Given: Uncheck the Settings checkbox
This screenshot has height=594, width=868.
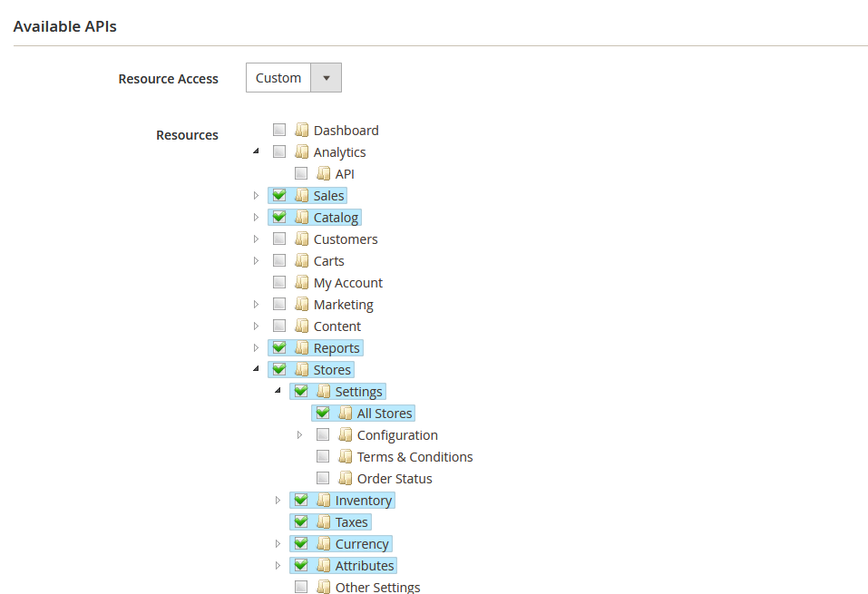Looking at the screenshot, I should click(x=301, y=391).
